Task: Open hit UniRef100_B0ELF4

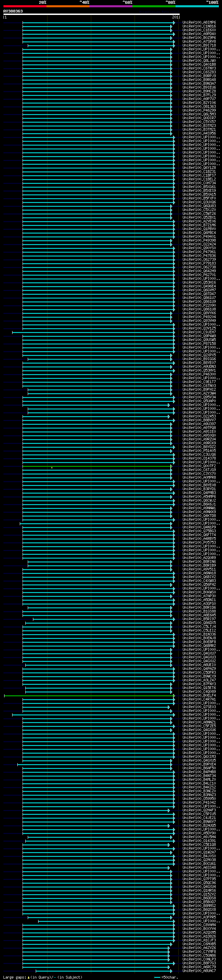Action: tap(199, 695)
